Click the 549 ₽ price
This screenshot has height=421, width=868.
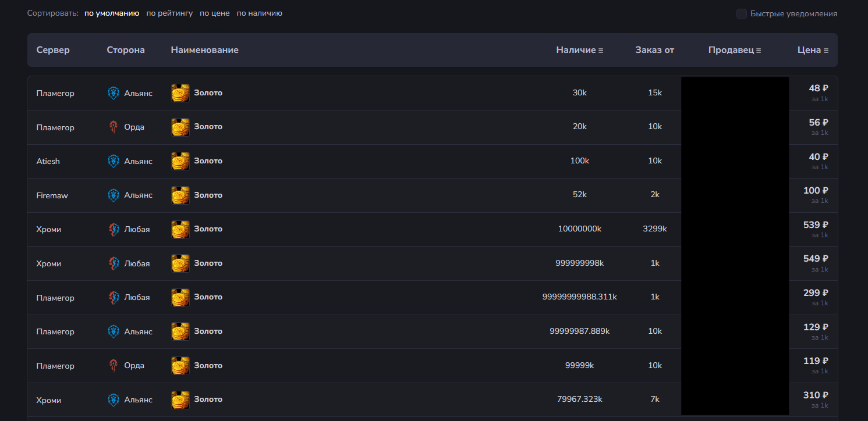pyautogui.click(x=816, y=259)
